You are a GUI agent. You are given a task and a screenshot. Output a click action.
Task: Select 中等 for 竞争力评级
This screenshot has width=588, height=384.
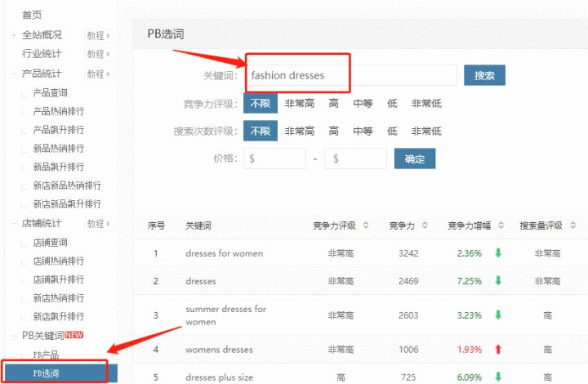click(x=363, y=103)
